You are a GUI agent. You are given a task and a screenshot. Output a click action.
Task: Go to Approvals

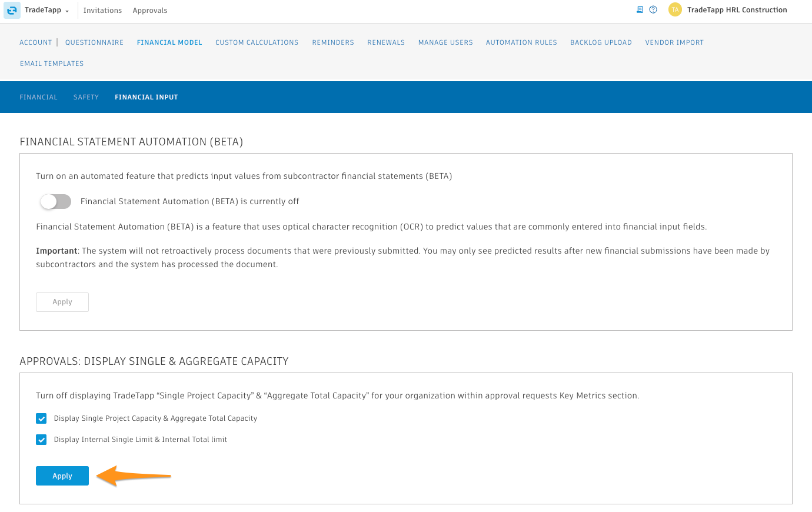[150, 11]
